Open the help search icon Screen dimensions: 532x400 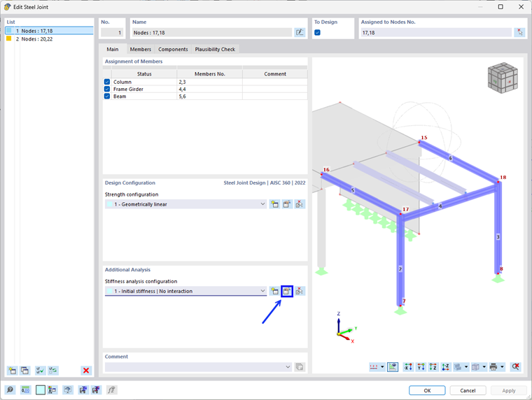coord(10,390)
